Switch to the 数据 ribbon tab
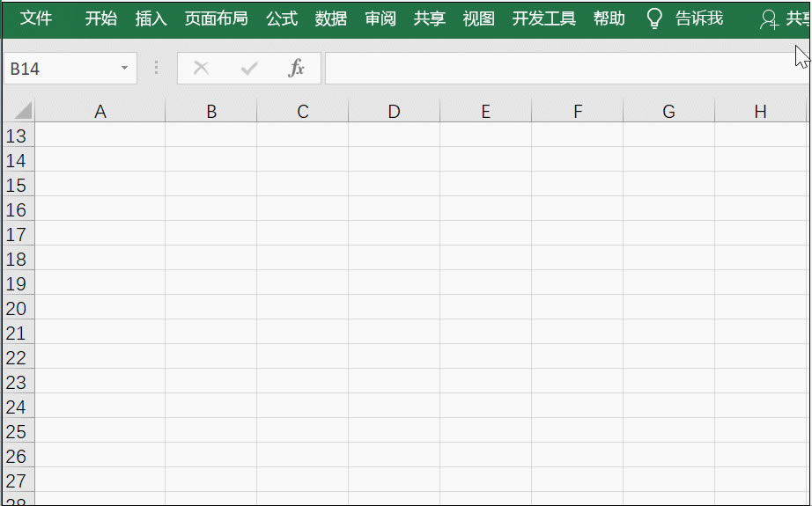The width and height of the screenshot is (812, 506). 331,18
